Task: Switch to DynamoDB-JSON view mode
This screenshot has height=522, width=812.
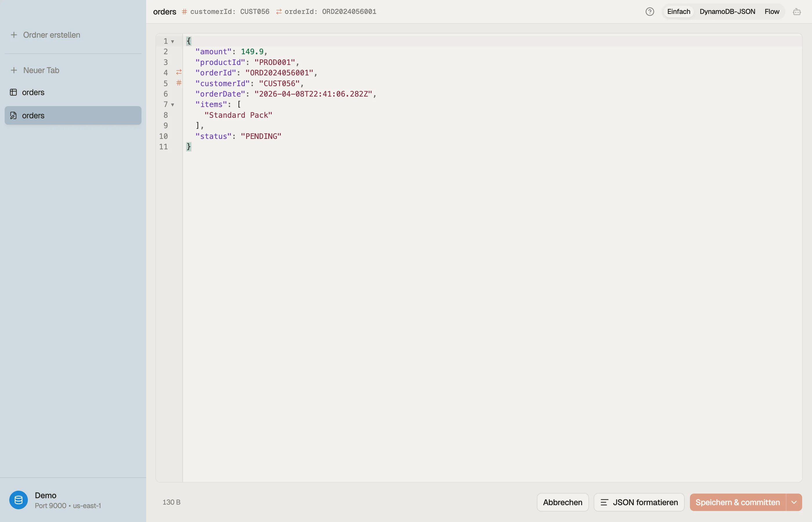Action: (727, 12)
